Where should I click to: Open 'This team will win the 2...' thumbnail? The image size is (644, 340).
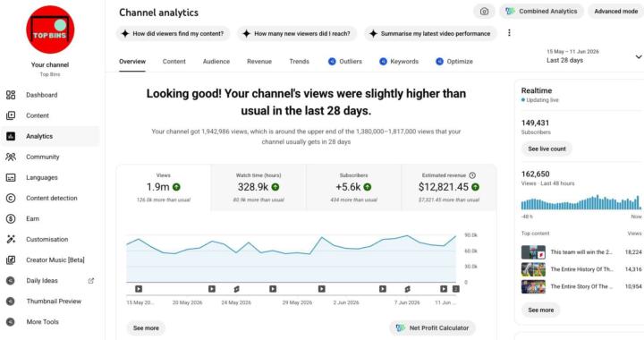(533, 252)
